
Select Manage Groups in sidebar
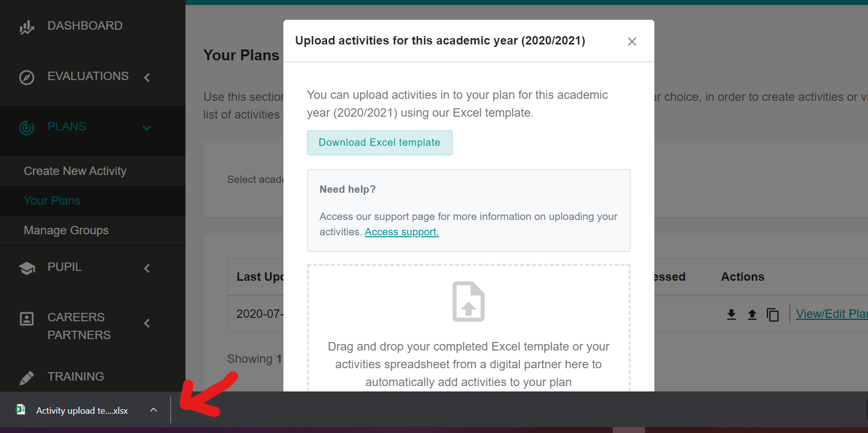[66, 230]
